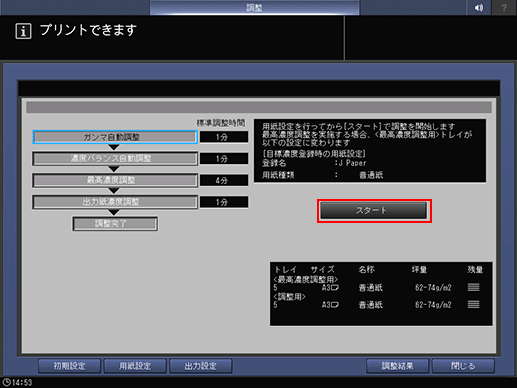Screen dimensions: 517x388
Task: Click the トレイ column header
Action: click(x=285, y=269)
